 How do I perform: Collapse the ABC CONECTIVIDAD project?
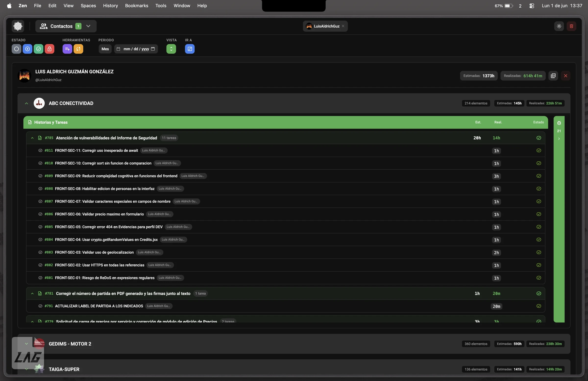click(x=26, y=103)
